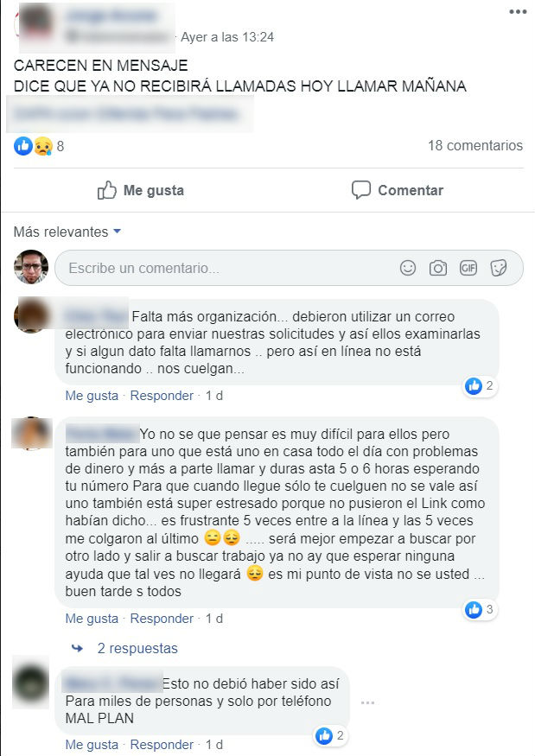
Task: Expand the 2 respuestas replies thread
Action: click(x=137, y=649)
